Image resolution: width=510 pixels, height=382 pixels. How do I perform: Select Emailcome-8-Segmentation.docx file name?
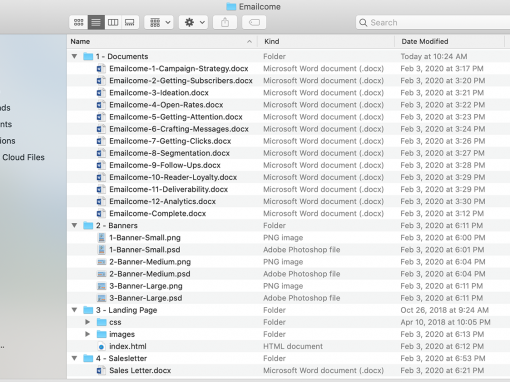170,153
